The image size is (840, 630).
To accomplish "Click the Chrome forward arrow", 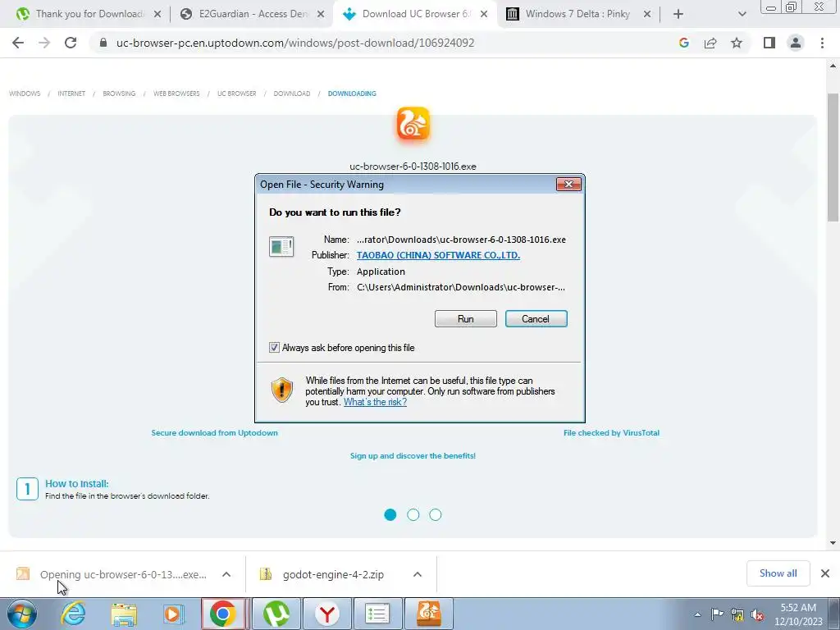I will click(44, 43).
